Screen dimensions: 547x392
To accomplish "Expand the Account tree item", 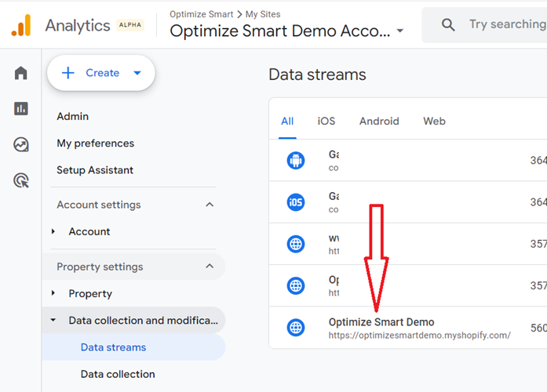I will [x=53, y=231].
